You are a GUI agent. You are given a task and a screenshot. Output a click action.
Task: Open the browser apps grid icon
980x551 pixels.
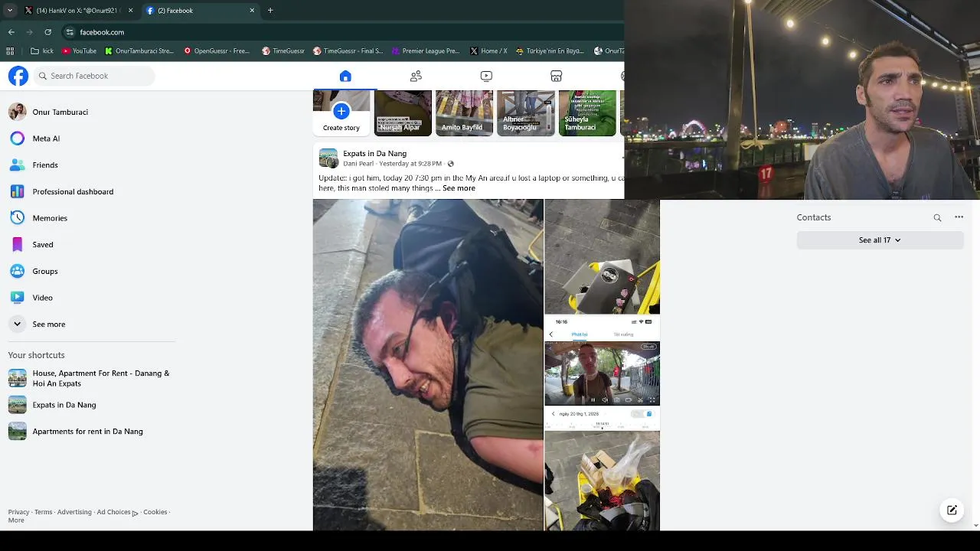click(10, 51)
